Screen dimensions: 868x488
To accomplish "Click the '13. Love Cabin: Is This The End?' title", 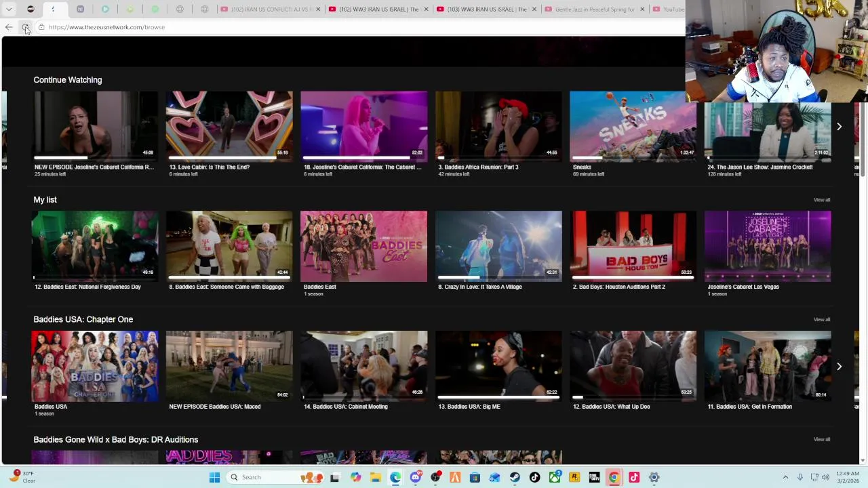I will point(210,167).
